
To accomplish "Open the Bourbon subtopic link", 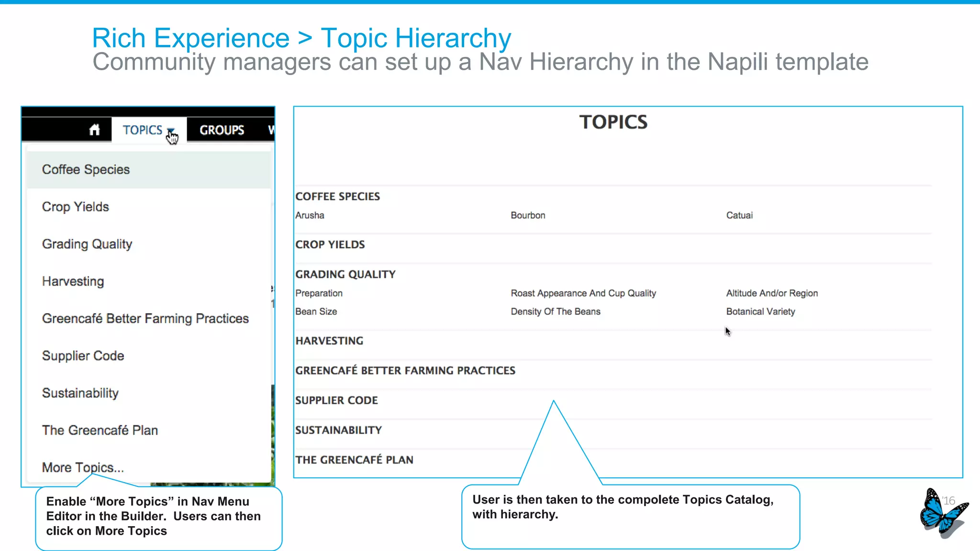I will click(x=528, y=215).
